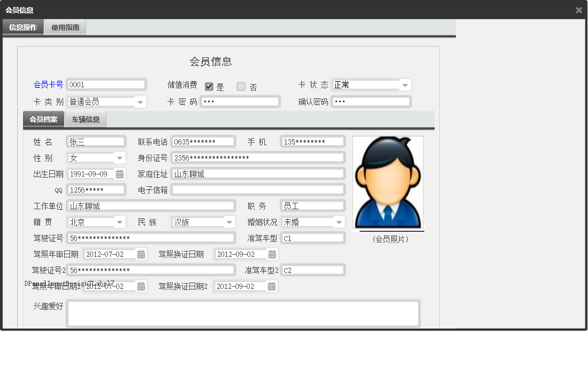The image size is (588, 381).
Task: Open the 使用指南 tab
Action: (64, 27)
